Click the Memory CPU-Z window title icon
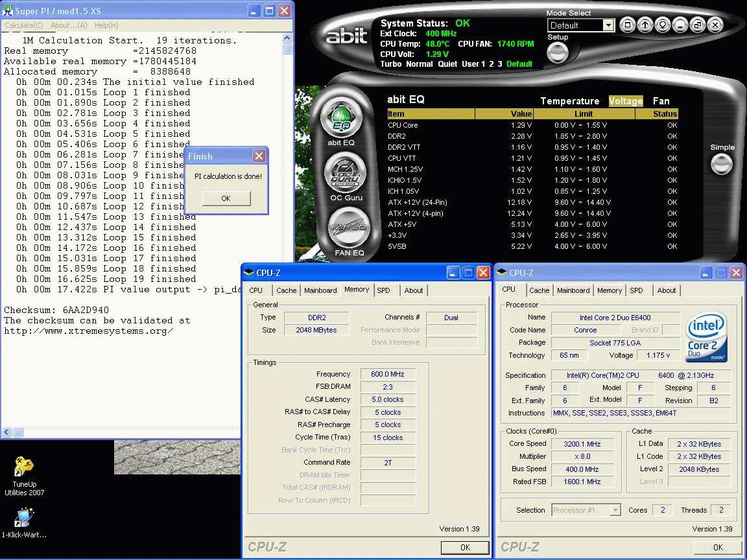Screen dimensions: 747x560 tap(249, 273)
